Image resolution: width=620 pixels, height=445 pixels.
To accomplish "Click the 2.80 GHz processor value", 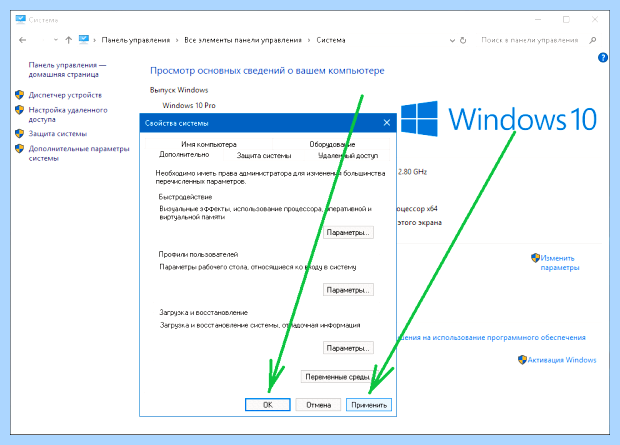I will click(x=412, y=172).
